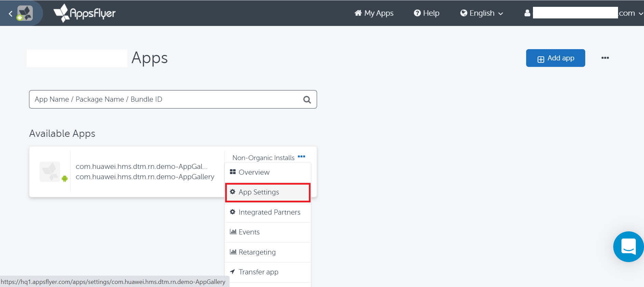This screenshot has width=644, height=287.
Task: Open the user account menu
Action: pos(584,13)
